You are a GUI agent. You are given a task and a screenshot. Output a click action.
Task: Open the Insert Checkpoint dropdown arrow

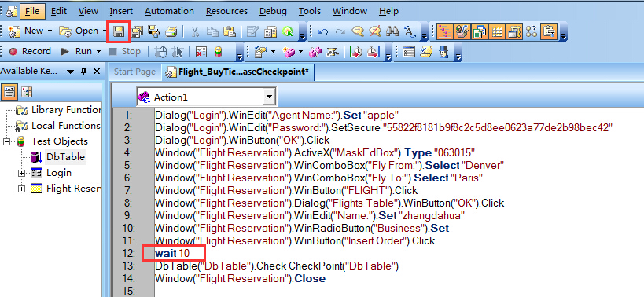[273, 52]
